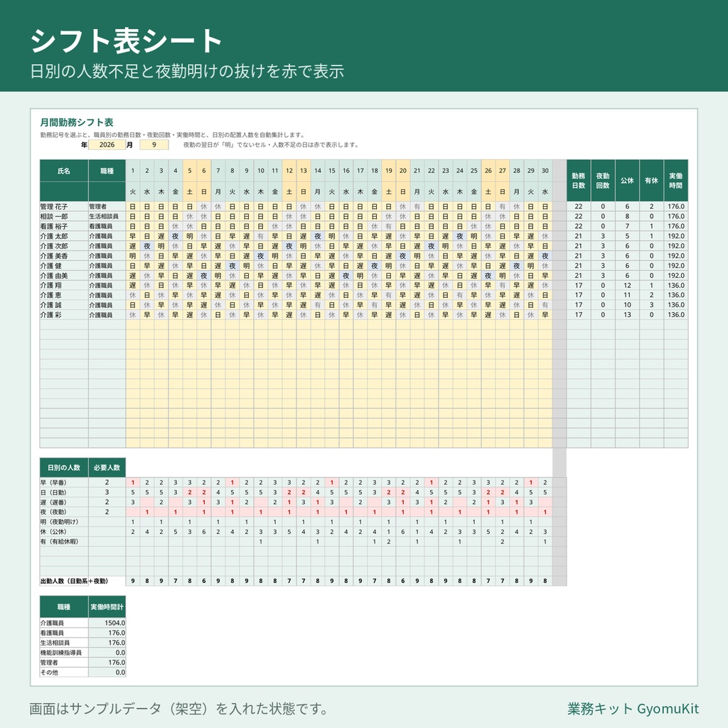The image size is (728, 728).
Task: Select the 有休 column header
Action: pyautogui.click(x=651, y=181)
